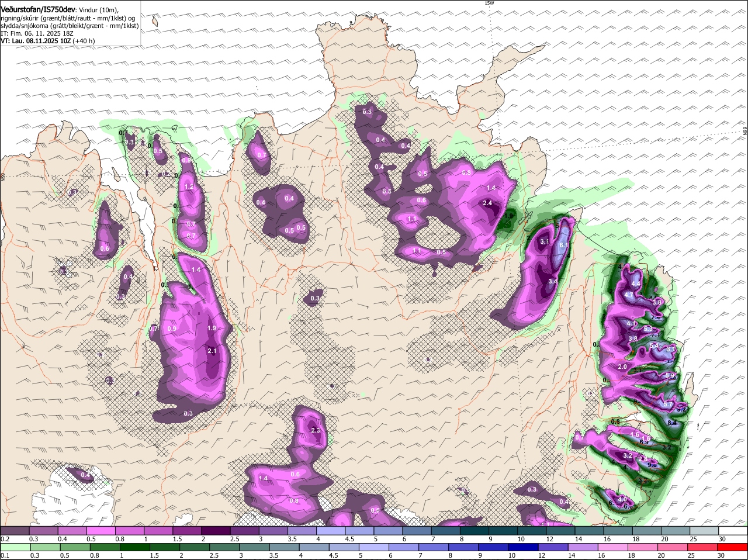
Task: Select the pale green lower legend swatch labeled 0.1
Action: coord(16,547)
